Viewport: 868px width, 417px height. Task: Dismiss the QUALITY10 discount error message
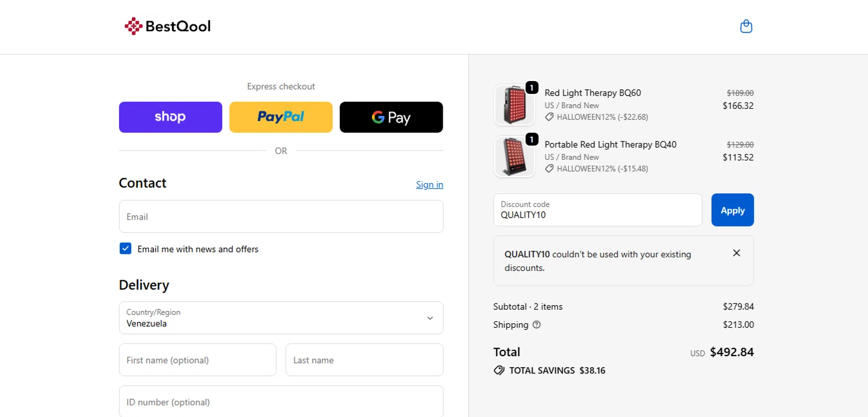pyautogui.click(x=737, y=253)
